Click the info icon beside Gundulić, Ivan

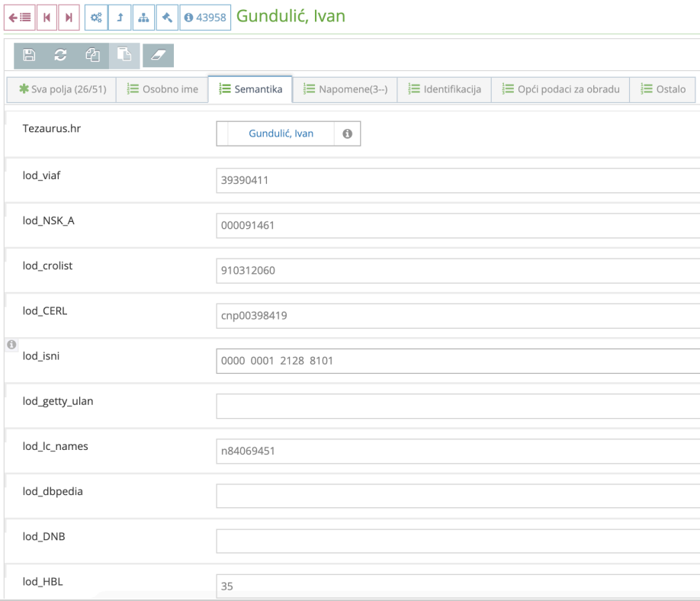point(348,133)
